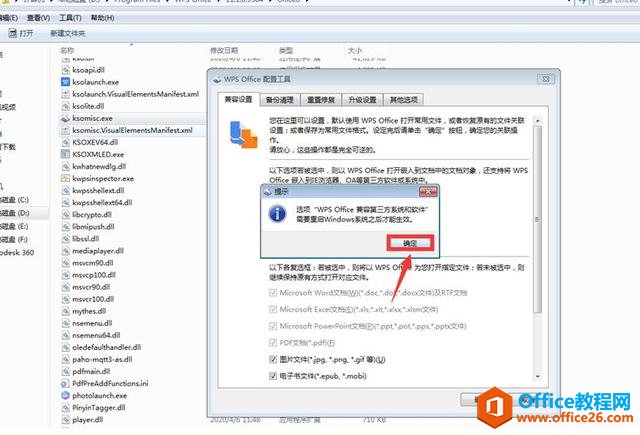The image size is (640, 435).
Task: Select drive (D:) in navigation pane
Action: (15, 213)
